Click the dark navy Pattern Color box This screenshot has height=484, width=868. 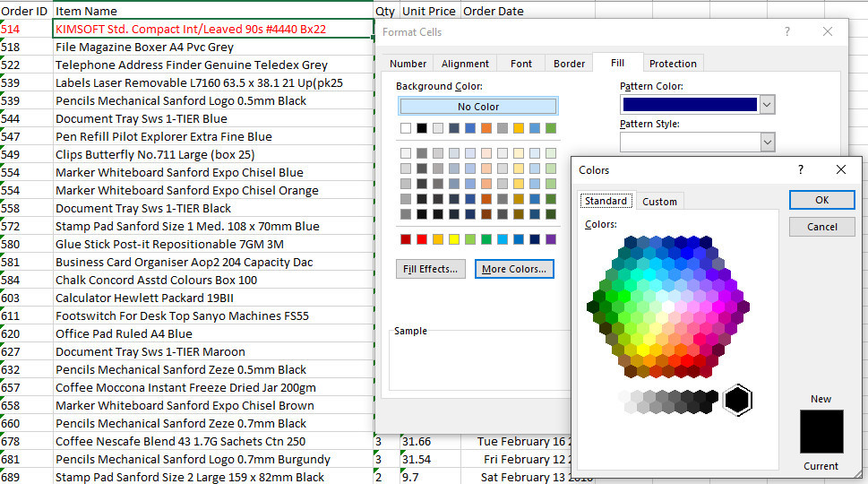coord(690,105)
